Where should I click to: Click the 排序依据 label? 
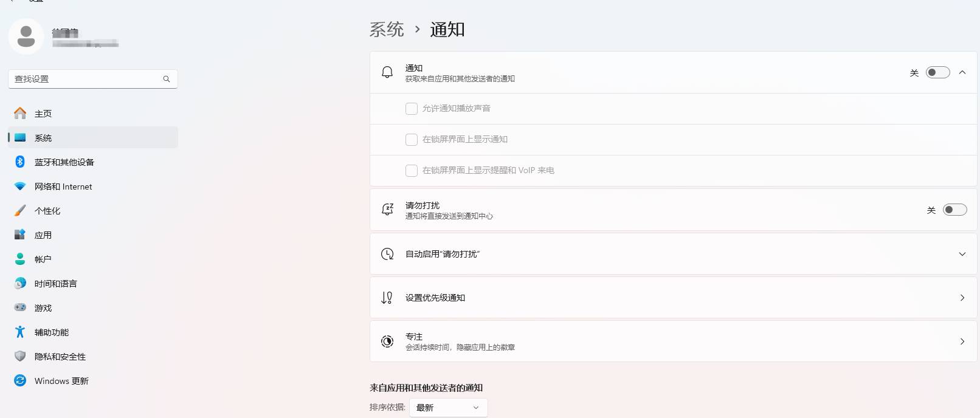(387, 407)
